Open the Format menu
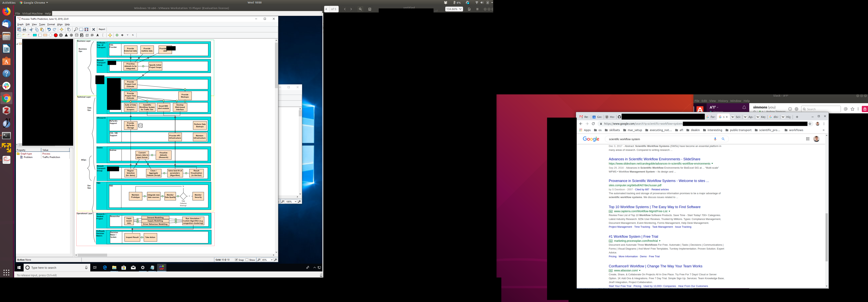Screen dimensions: 868x302 [x=51, y=24]
